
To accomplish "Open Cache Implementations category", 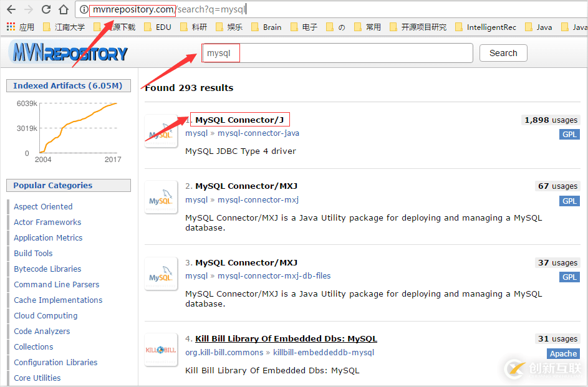I will point(58,300).
